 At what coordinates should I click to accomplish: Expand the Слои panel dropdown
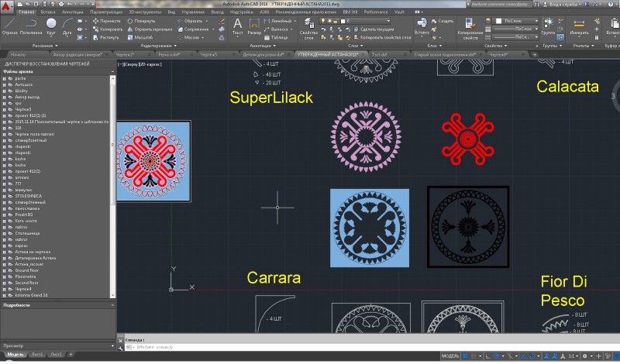pyautogui.click(x=356, y=46)
